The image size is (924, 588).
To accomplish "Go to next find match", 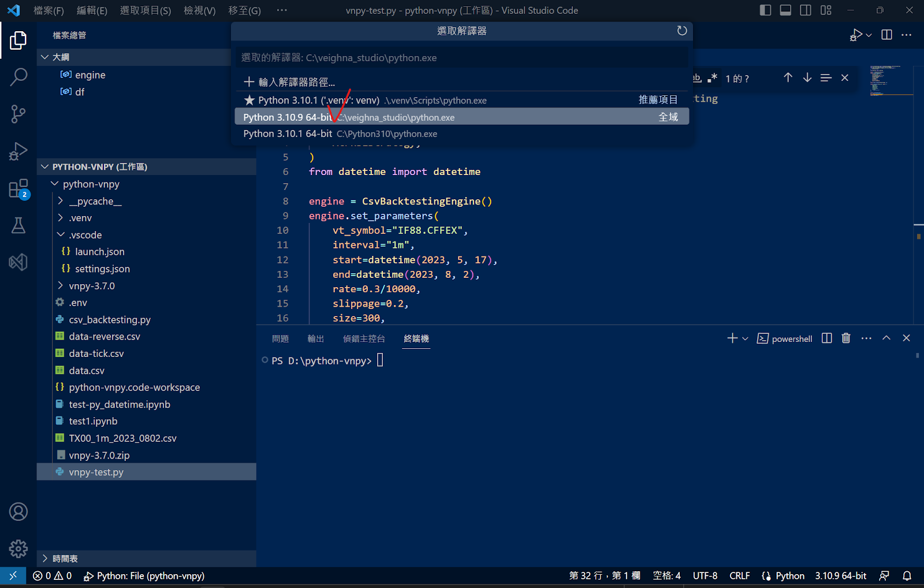I will [x=807, y=77].
